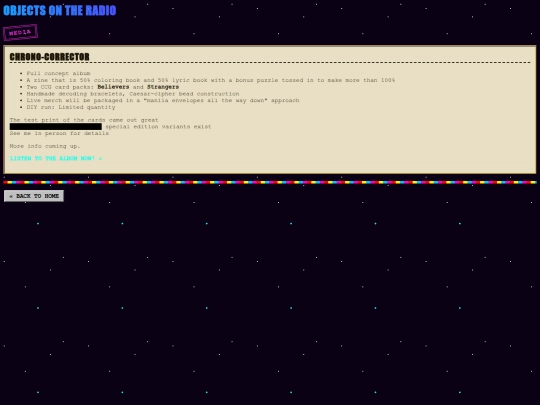
Task: Select the handmade decoding bracelets bullet
Action: coord(133,94)
